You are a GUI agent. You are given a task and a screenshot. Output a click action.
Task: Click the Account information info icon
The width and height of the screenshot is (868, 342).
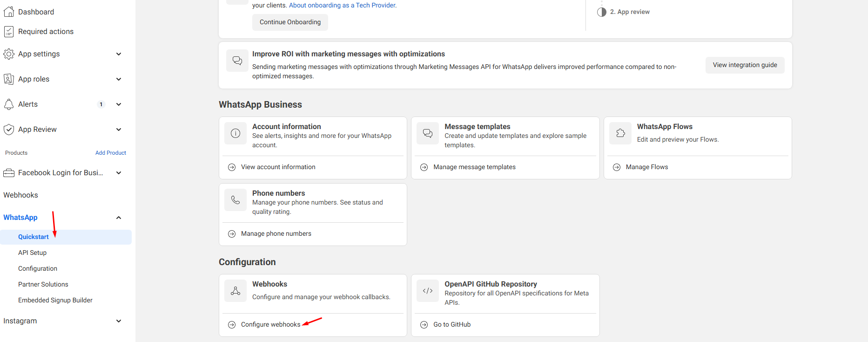(x=236, y=134)
